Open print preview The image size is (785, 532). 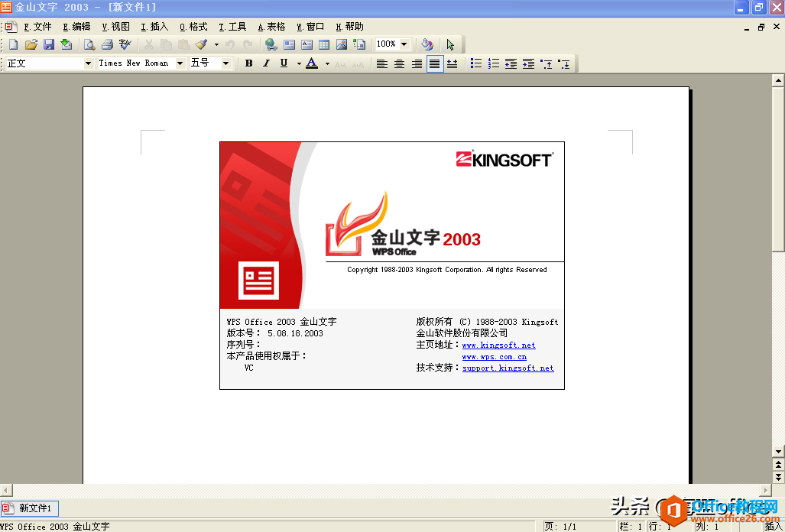pos(89,44)
